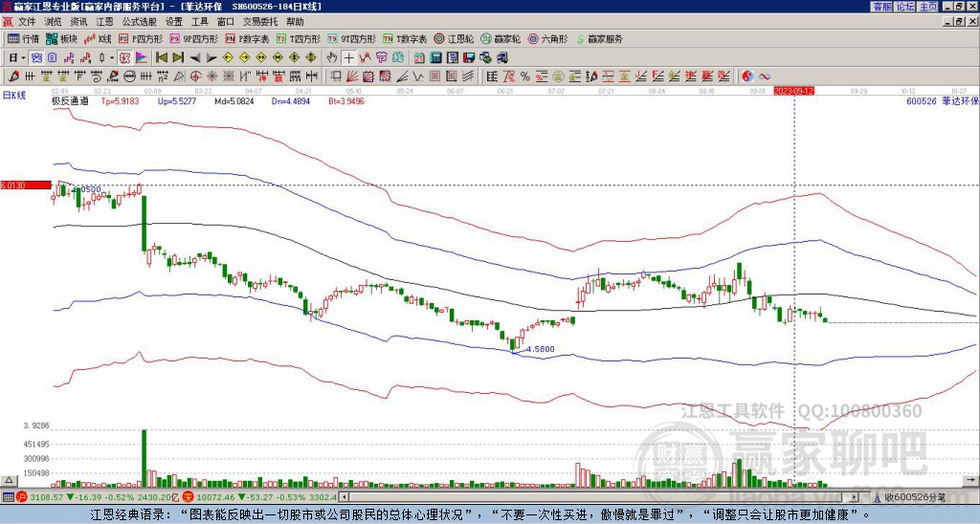Click the highlighted 2023-09-12 date marker
This screenshot has height=524, width=980.
[795, 90]
